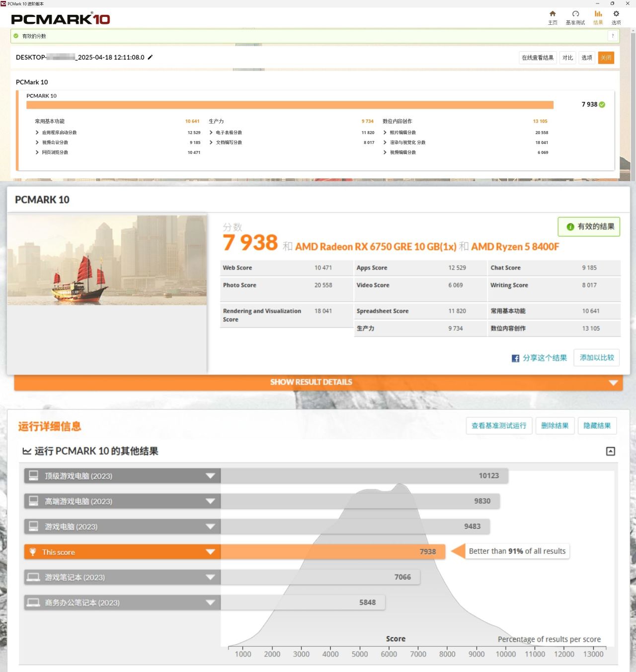Click the 'Web Score' row
This screenshot has width=636, height=672.
(x=286, y=268)
